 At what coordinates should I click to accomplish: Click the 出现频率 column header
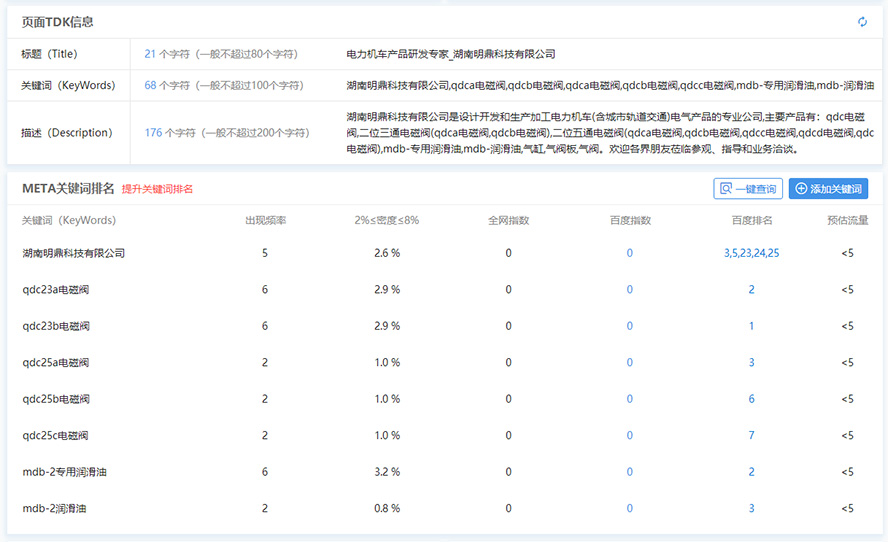[x=266, y=220]
